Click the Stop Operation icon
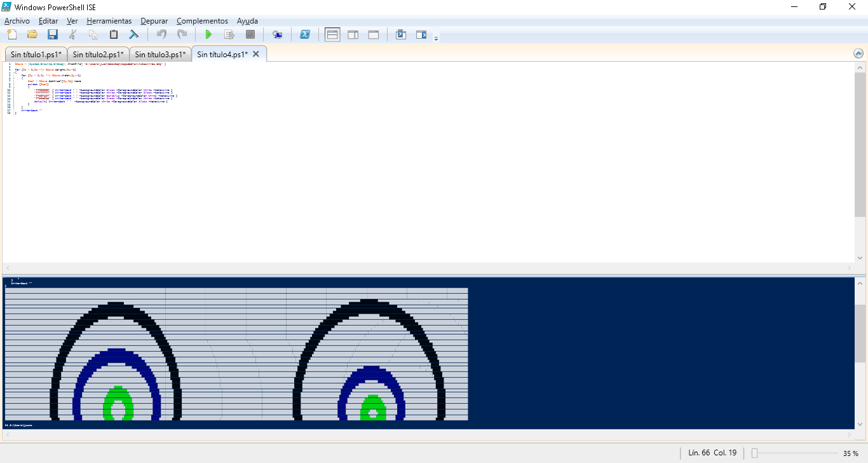Screen dimensions: 868x463 click(250, 34)
